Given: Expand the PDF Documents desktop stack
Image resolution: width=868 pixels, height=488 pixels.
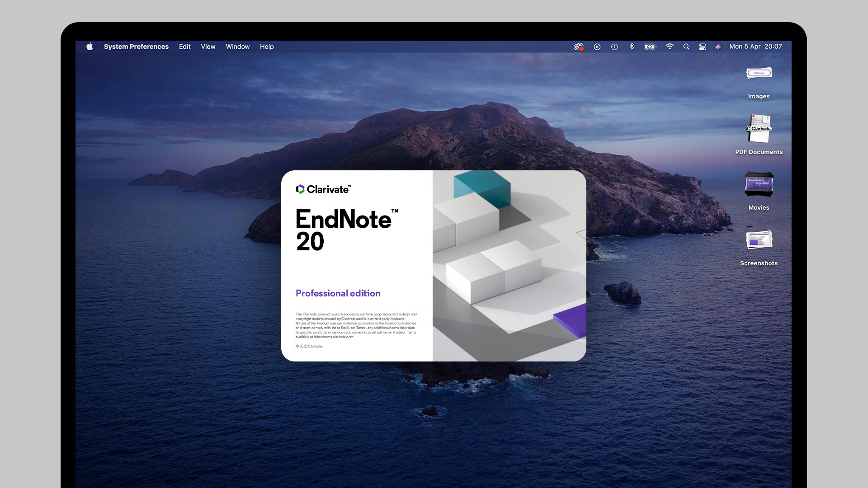Looking at the screenshot, I should [759, 129].
